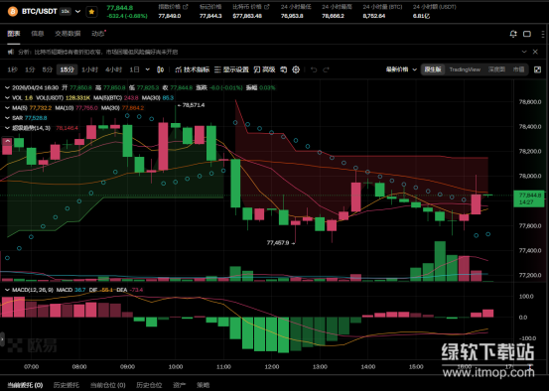Viewport: 549px width, 392px height.
Task: Click the SAR indicator label
Action: pyautogui.click(x=17, y=118)
